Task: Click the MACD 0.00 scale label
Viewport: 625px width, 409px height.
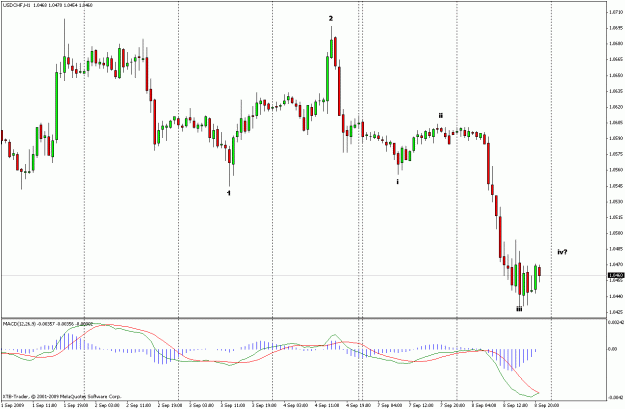Action: (612, 349)
